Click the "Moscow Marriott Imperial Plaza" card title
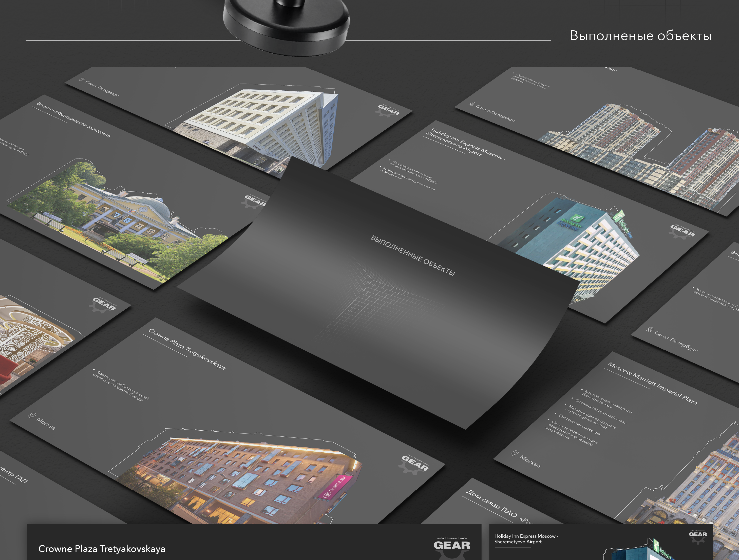 click(652, 384)
